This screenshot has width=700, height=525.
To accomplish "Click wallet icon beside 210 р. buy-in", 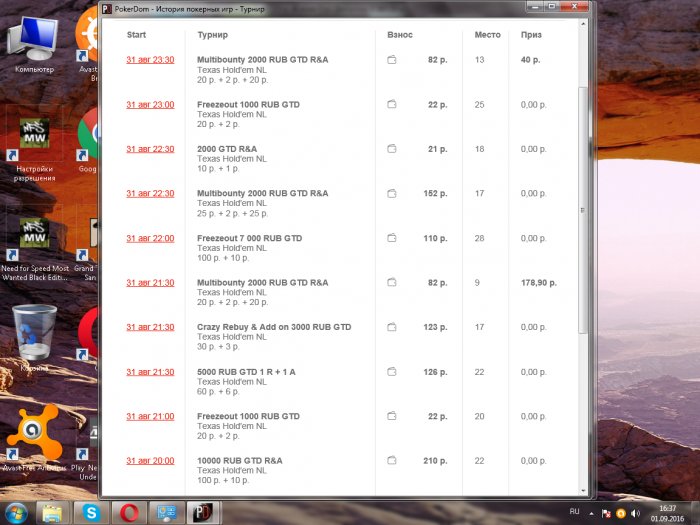I will [x=392, y=460].
